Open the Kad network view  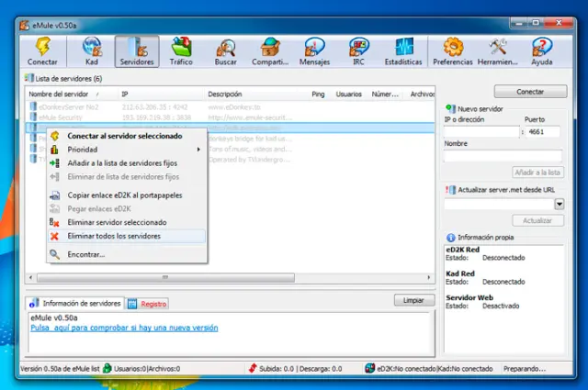[92, 52]
